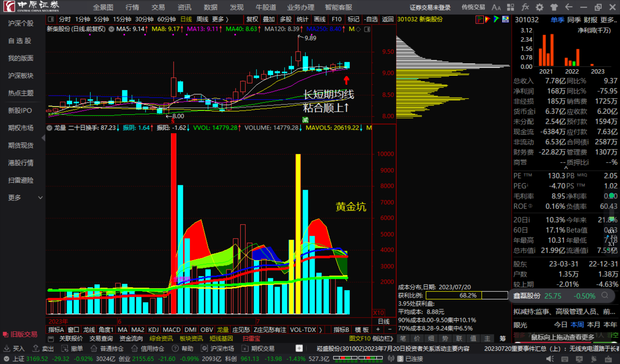620x364 pixels.
Task: Open the fx formula manager icon
Action: pyautogui.click(x=525, y=7)
